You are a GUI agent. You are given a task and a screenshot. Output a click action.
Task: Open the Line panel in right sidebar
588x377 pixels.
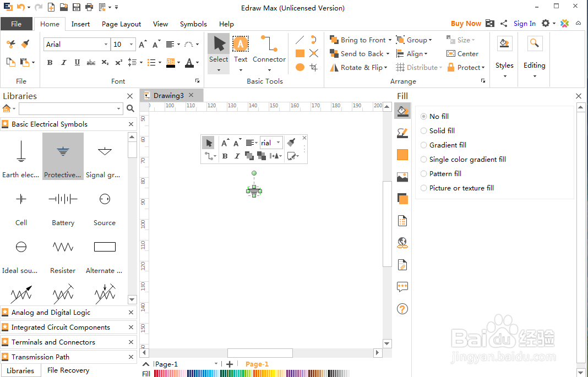pos(402,133)
